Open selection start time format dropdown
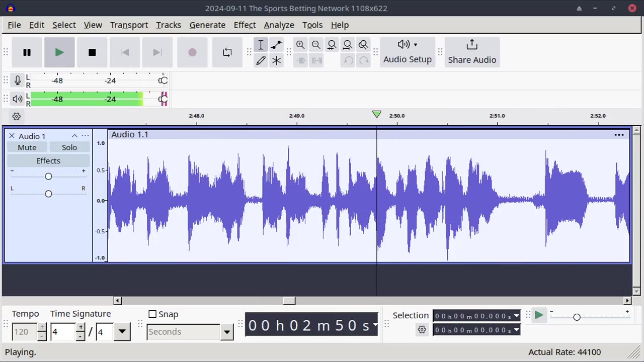Image resolution: width=644 pixels, height=362 pixels. [x=516, y=316]
